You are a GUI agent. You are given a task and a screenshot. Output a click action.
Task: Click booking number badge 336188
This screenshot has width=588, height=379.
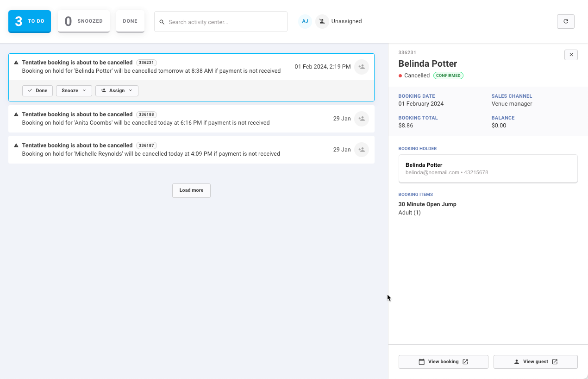pos(146,114)
